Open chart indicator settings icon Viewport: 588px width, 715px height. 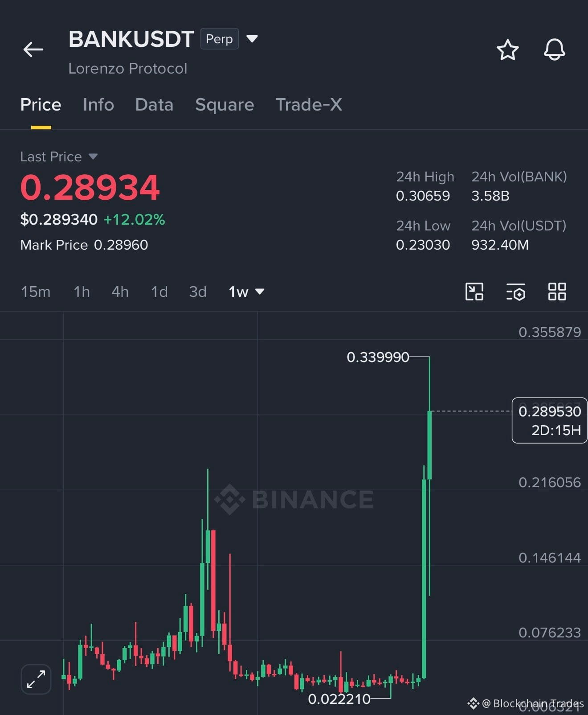[516, 292]
